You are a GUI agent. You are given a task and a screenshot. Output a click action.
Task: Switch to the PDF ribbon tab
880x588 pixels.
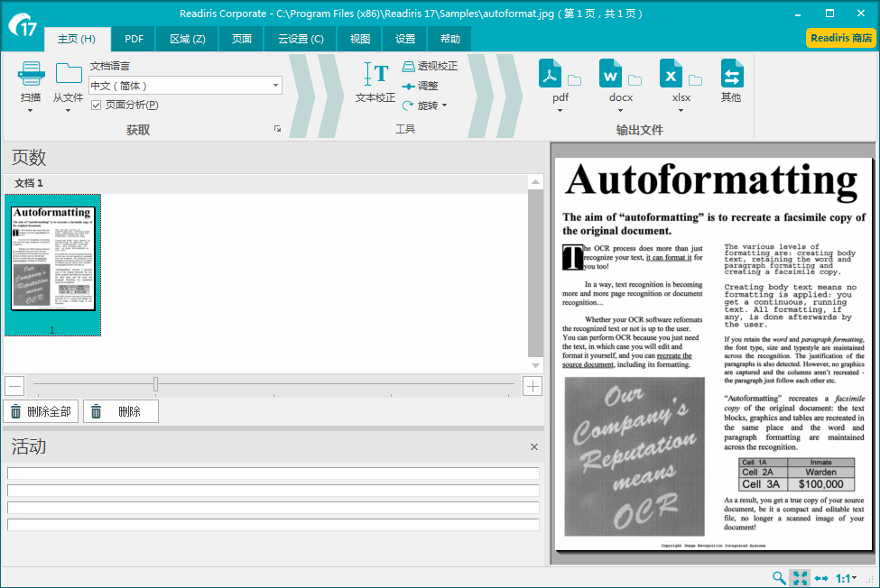(134, 40)
